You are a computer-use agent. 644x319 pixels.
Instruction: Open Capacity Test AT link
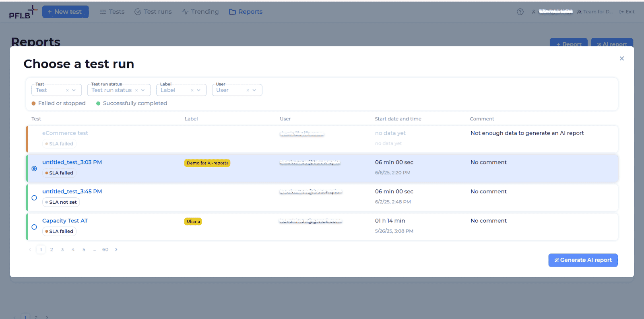pyautogui.click(x=65, y=221)
